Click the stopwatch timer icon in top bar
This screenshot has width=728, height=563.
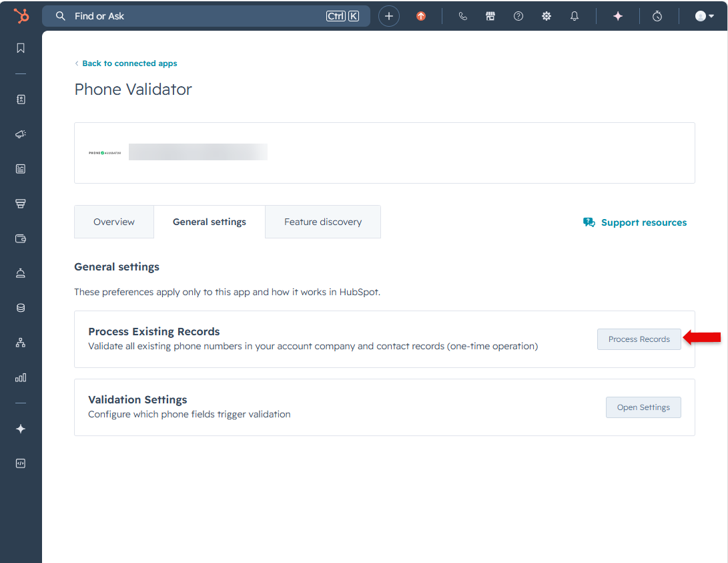point(657,16)
